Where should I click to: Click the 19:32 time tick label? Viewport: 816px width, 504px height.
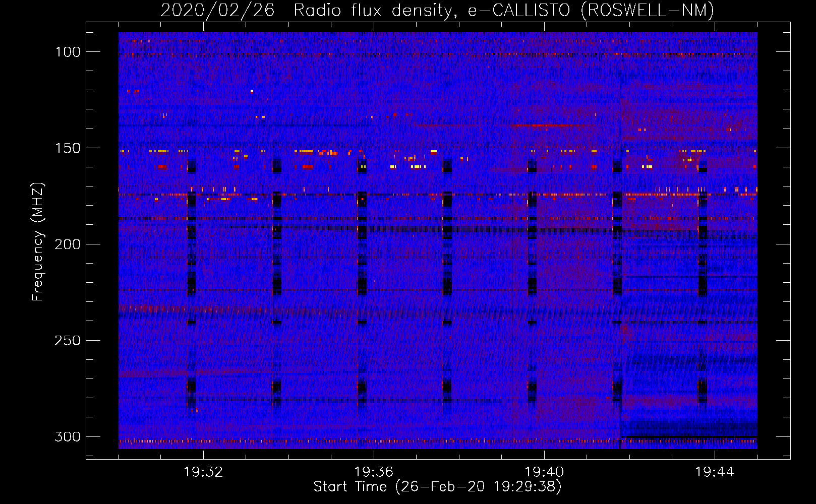coord(203,472)
